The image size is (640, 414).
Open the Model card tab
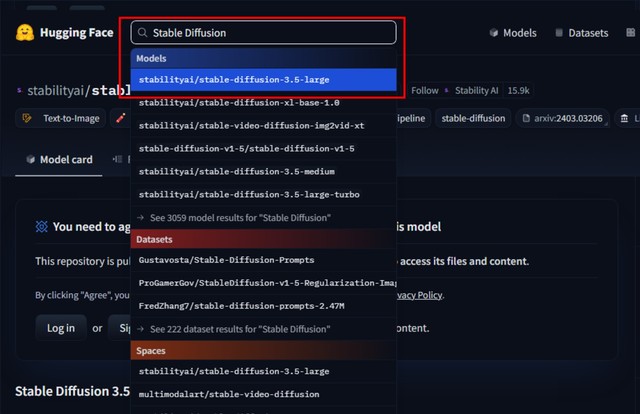(x=59, y=160)
